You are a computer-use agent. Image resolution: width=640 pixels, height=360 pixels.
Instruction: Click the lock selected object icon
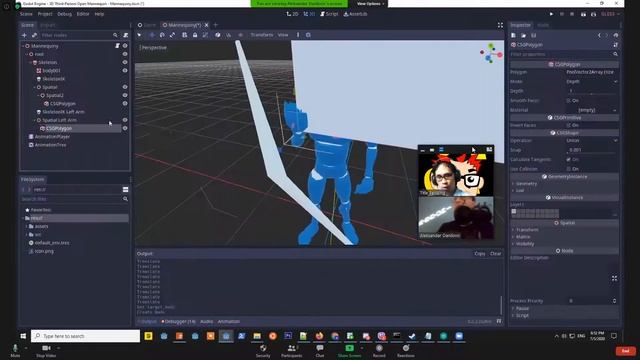coord(195,35)
